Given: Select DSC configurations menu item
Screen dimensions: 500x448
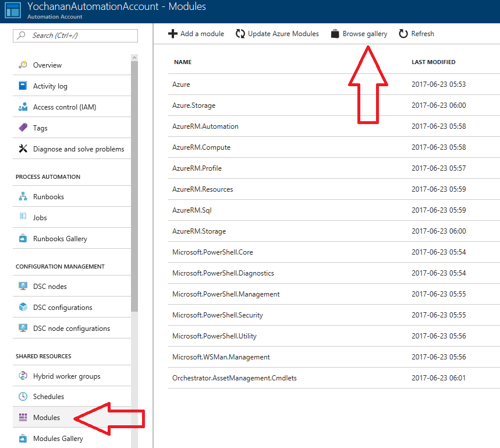Looking at the screenshot, I should (x=72, y=307).
